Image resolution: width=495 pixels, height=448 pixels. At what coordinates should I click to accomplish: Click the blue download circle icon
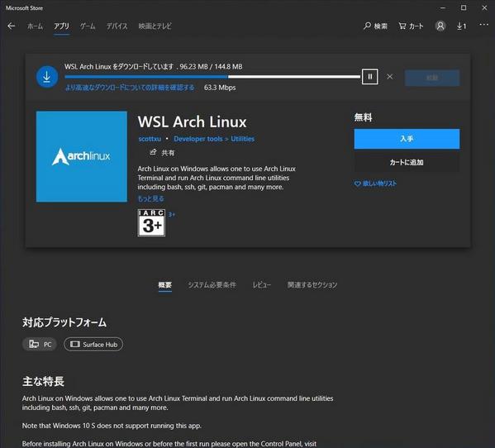tap(47, 77)
